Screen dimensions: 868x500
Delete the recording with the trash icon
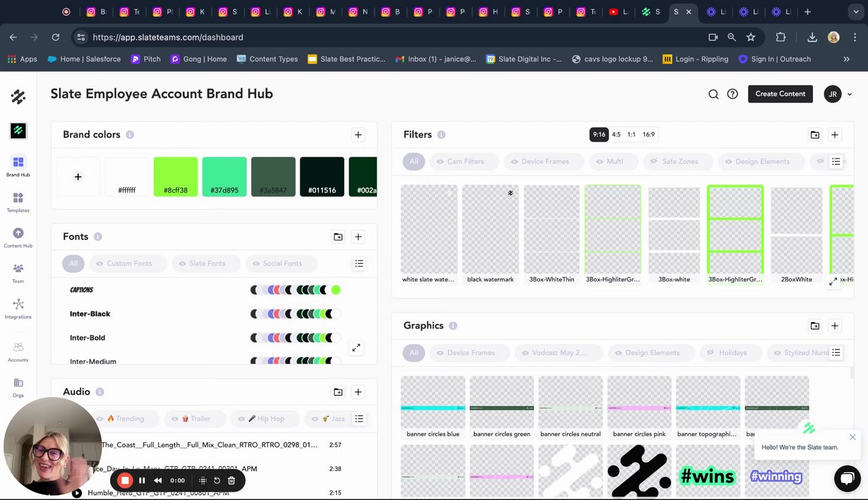point(231,480)
